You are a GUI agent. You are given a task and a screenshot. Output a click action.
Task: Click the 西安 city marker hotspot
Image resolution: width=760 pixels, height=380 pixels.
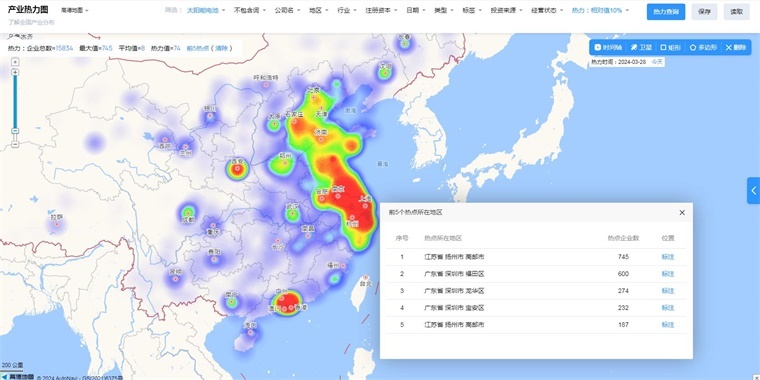point(237,169)
